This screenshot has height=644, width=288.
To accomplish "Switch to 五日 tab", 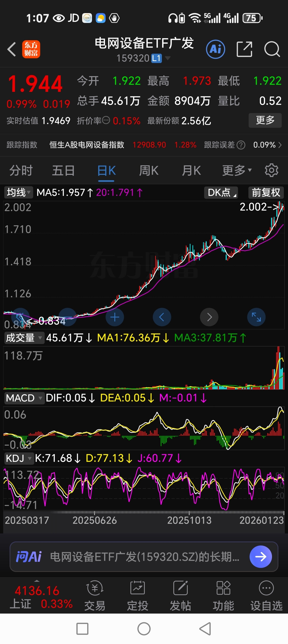I will (63, 170).
